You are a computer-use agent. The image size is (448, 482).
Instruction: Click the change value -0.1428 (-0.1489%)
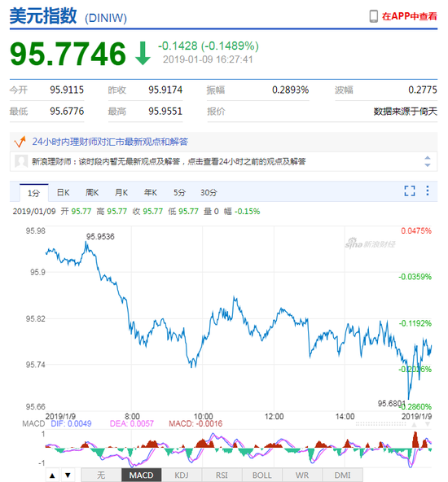209,46
